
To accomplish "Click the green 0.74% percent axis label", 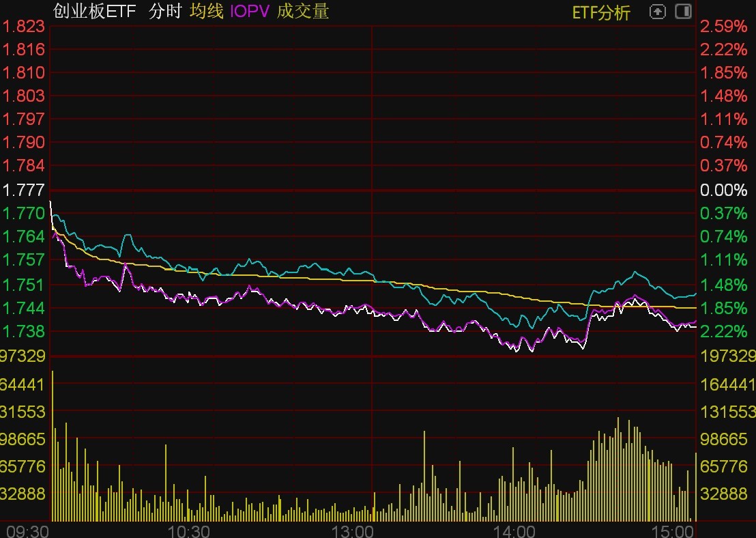I will [723, 236].
